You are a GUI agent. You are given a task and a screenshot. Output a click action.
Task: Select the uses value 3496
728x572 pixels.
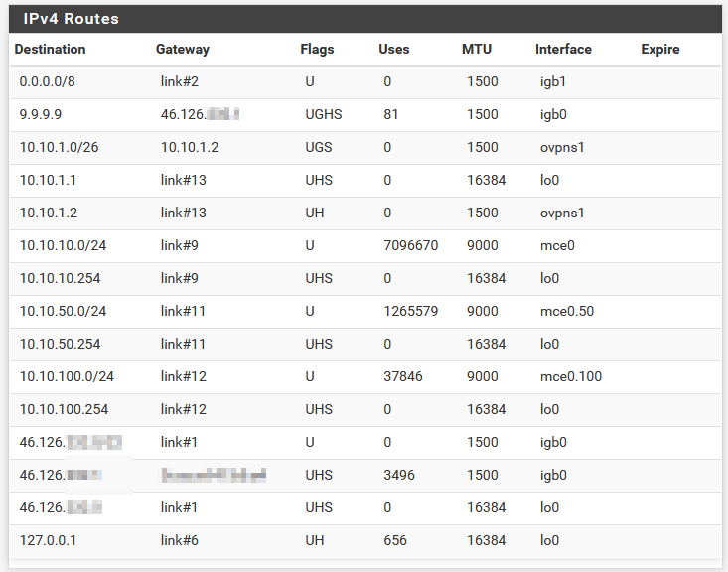[x=399, y=475]
